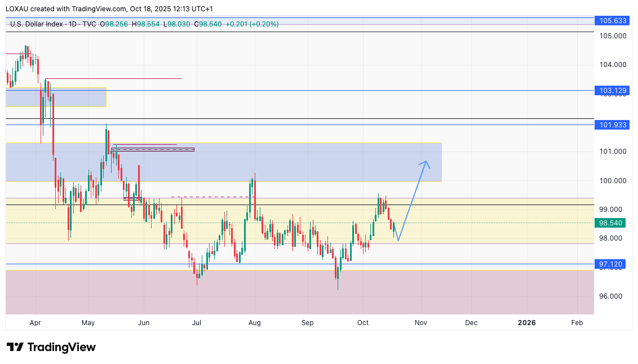
Task: Click the closing value C98.540 in legend
Action: click(x=207, y=24)
